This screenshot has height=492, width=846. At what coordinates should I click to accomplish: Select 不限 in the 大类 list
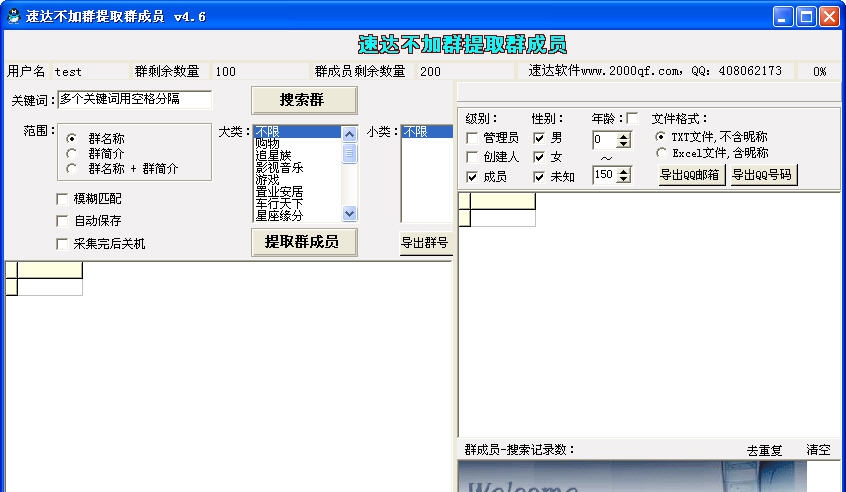tap(297, 132)
